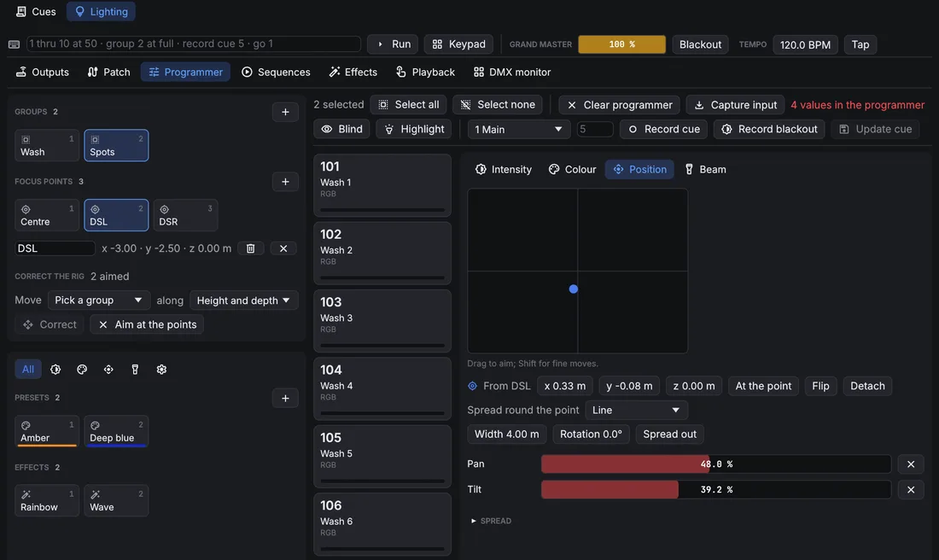Add a new group with the plus button
Image resolution: width=939 pixels, height=560 pixels.
(x=285, y=112)
